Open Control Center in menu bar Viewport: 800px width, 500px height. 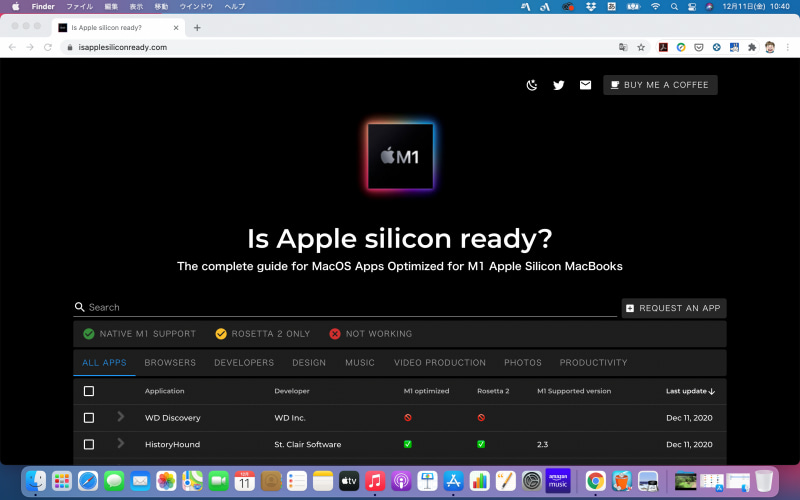pyautogui.click(x=692, y=7)
